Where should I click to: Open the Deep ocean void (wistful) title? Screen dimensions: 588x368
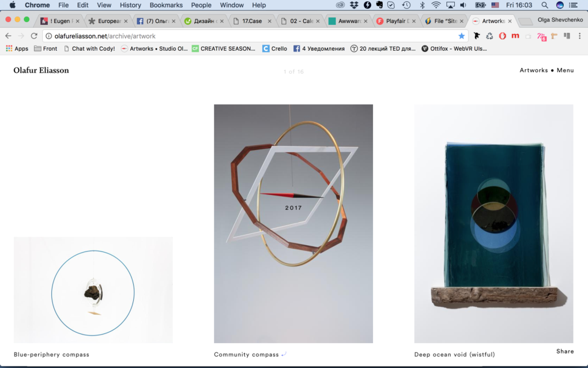454,355
